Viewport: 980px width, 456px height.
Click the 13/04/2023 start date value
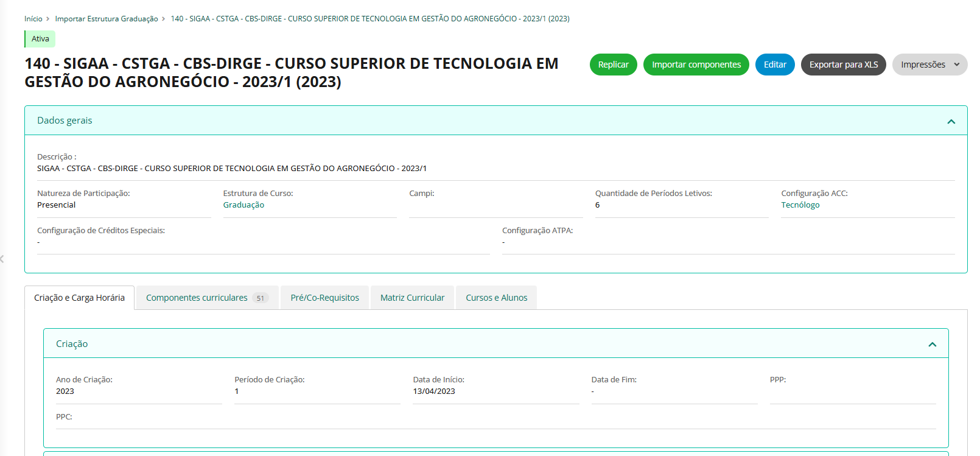click(434, 391)
